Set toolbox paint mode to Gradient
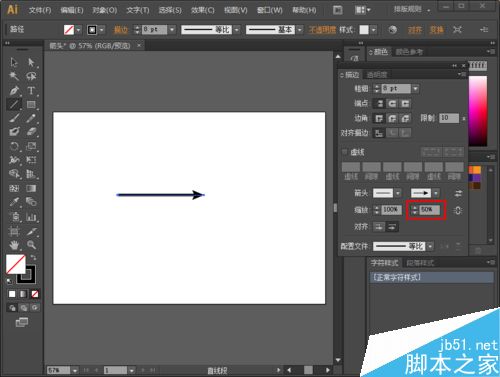This screenshot has width=500, height=377. (23, 294)
